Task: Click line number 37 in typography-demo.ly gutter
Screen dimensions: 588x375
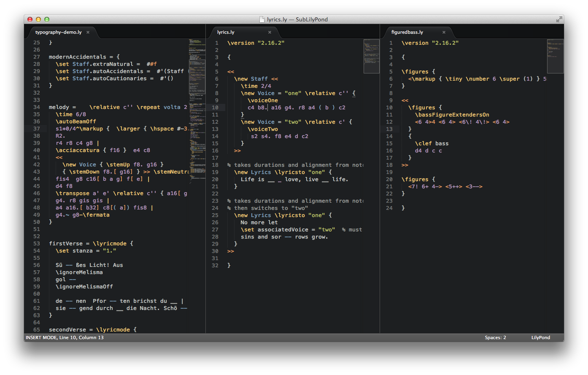Action: point(37,129)
